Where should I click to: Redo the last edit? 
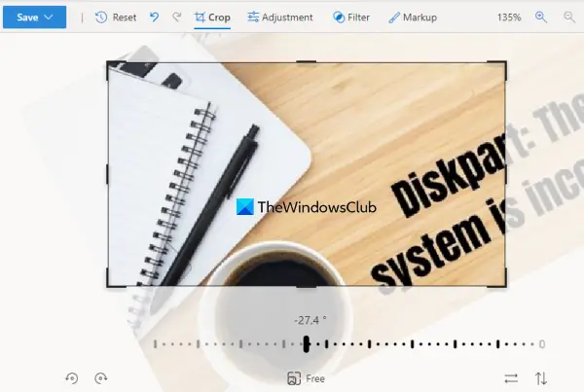click(x=177, y=18)
